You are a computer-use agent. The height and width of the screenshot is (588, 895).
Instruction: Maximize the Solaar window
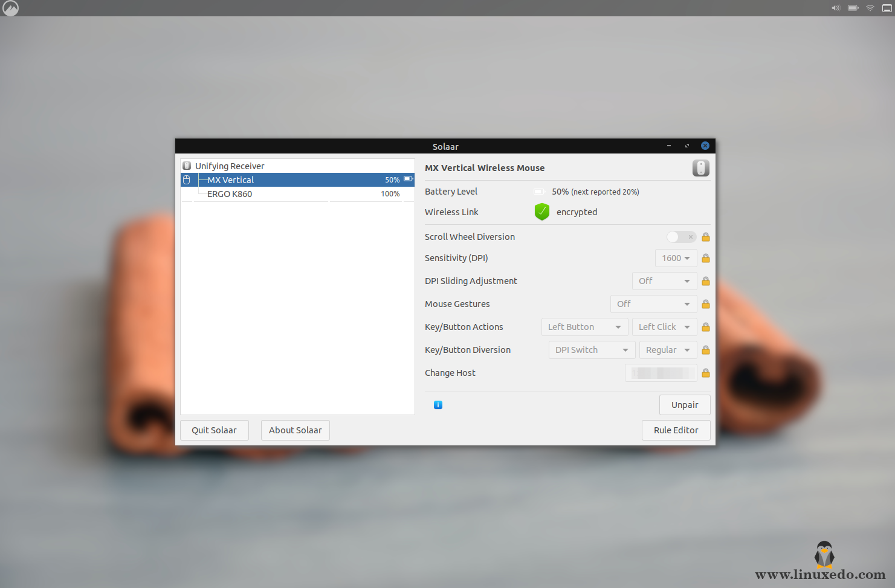687,146
